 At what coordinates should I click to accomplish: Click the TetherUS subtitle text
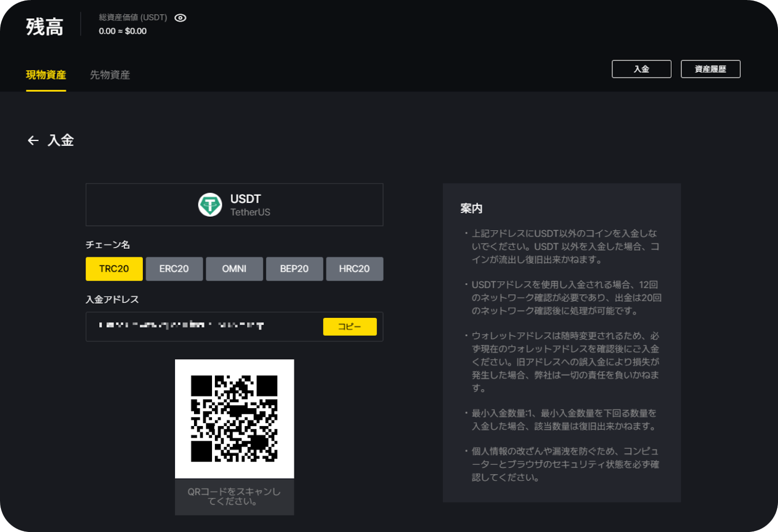point(250,212)
